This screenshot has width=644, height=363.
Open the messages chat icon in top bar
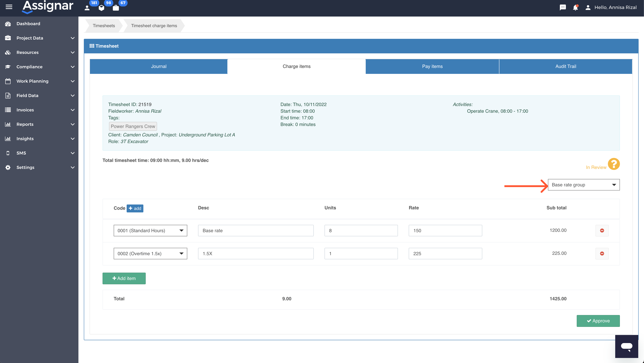pyautogui.click(x=563, y=7)
